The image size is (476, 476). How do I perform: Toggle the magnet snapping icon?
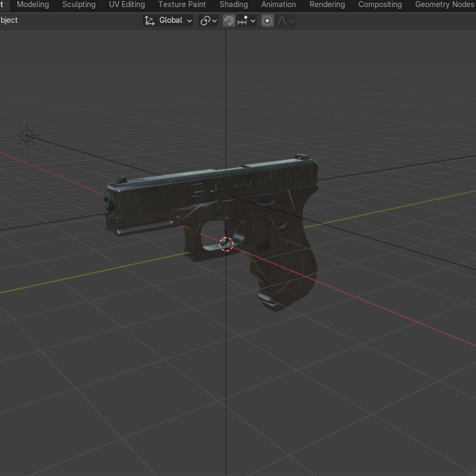pos(229,21)
